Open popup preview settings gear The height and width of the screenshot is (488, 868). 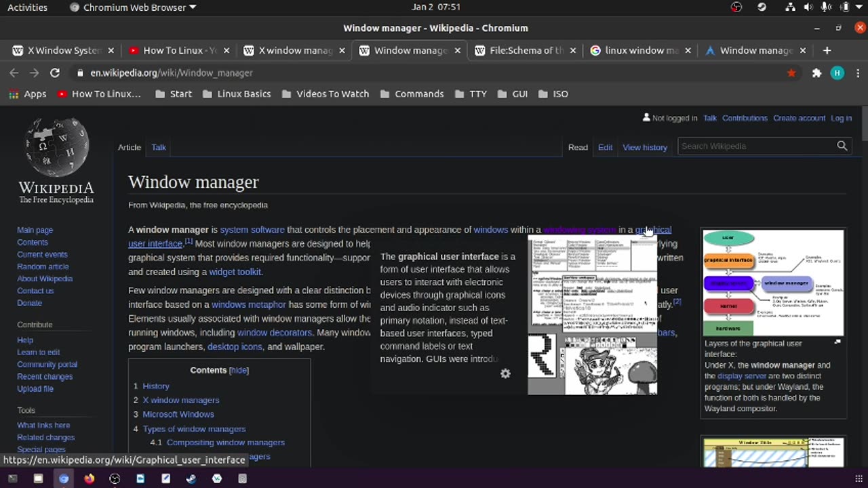coord(505,373)
